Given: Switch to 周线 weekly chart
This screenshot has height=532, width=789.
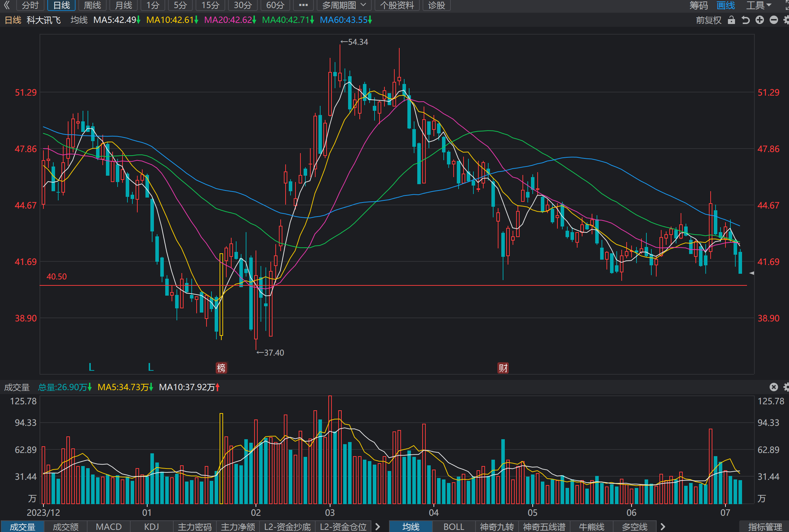Looking at the screenshot, I should (x=92, y=5).
